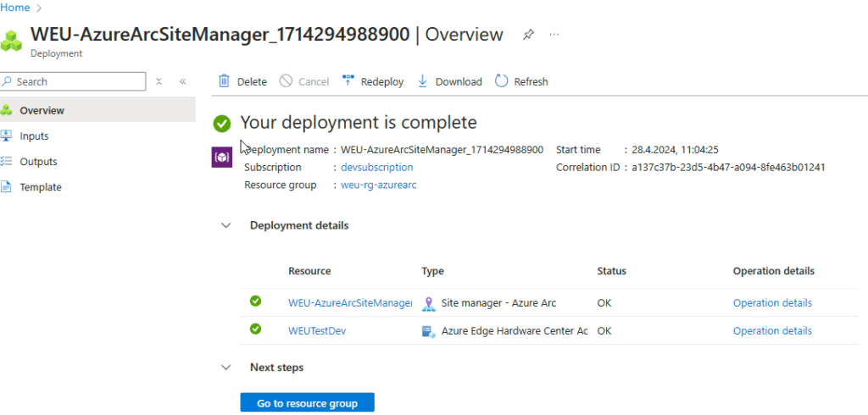Select Overview in the side menu
Viewport: 868px width, 415px height.
[97, 110]
